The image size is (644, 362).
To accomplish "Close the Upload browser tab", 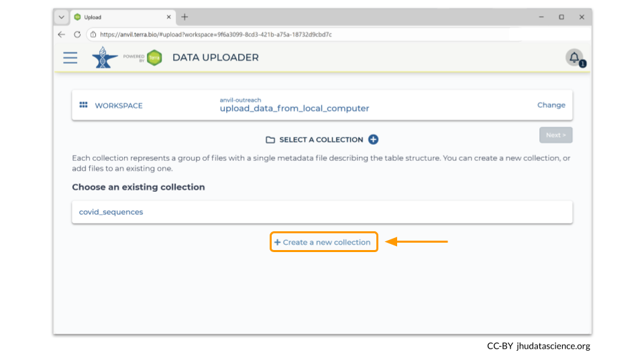I will 169,17.
